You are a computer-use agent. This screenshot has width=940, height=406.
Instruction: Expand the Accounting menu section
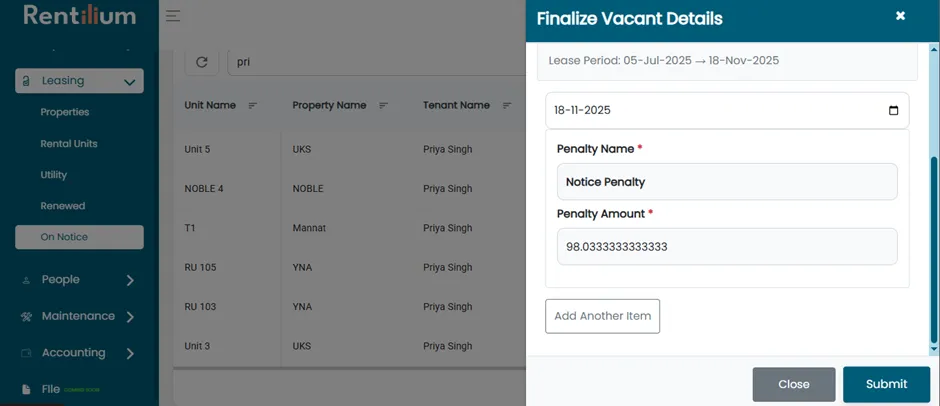(79, 353)
